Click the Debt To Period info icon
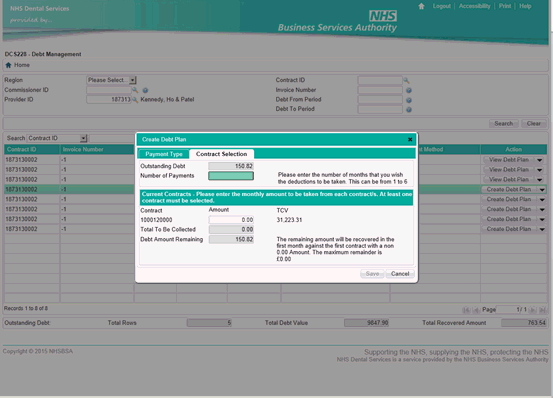Screen dimensions: 553x398 tap(409, 109)
